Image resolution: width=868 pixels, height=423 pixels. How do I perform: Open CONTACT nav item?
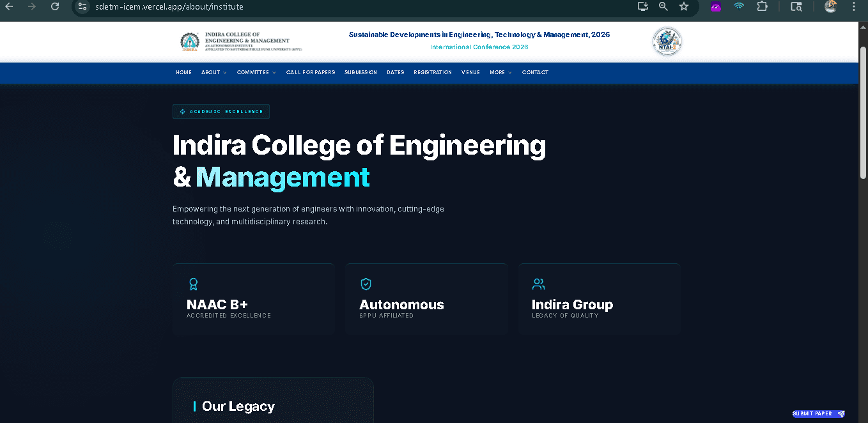[x=535, y=73]
